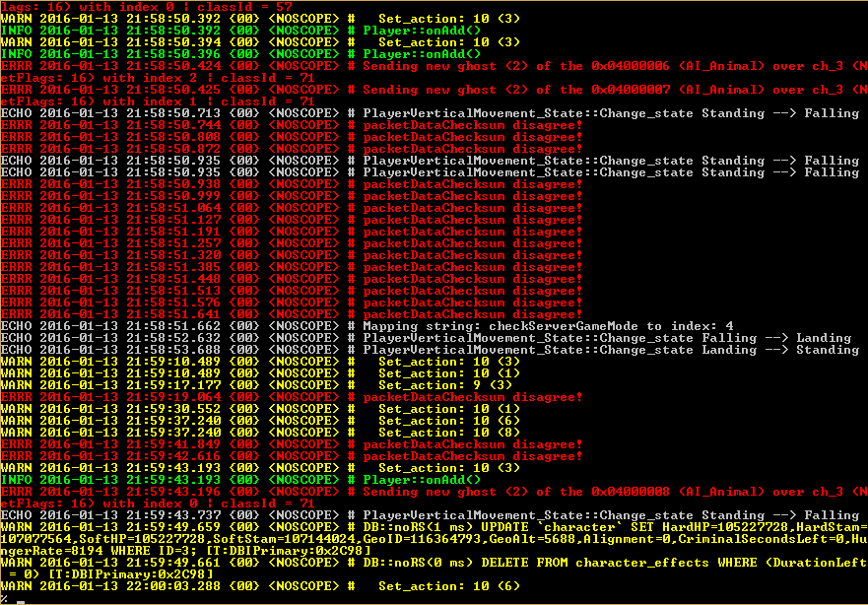Click packetDataChecksum error at 21:58:50.938
The height and width of the screenshot is (605, 868).
pyautogui.click(x=292, y=184)
